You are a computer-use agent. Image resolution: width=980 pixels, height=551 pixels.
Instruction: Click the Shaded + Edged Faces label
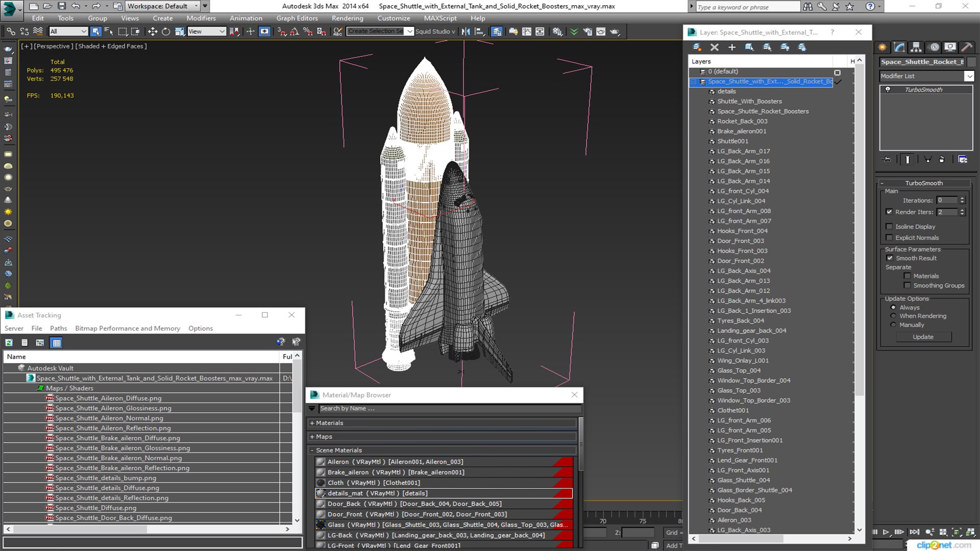click(x=111, y=46)
